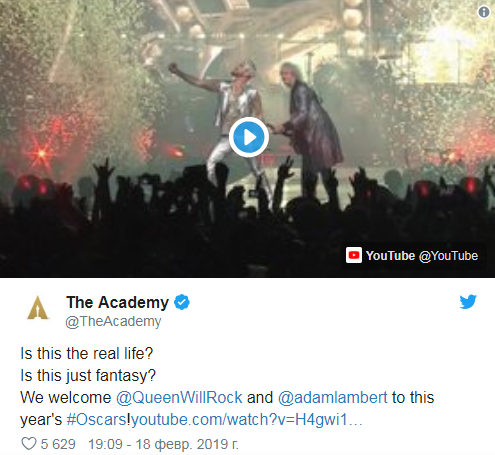This screenshot has width=495, height=455.
Task: Click the Twitter bird icon
Action: 468,302
